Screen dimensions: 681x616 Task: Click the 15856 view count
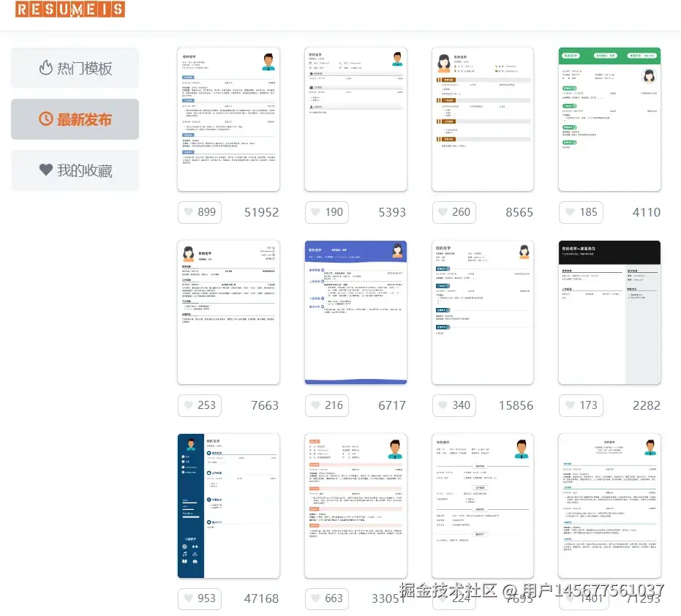point(516,405)
